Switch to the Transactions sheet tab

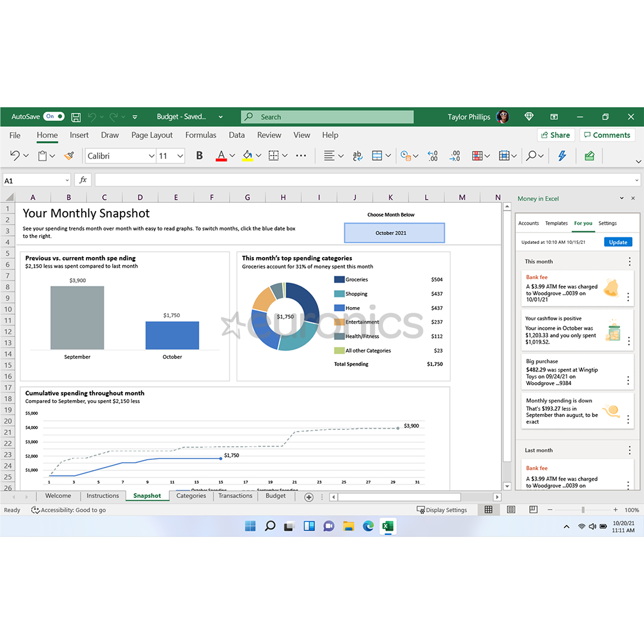(x=235, y=496)
